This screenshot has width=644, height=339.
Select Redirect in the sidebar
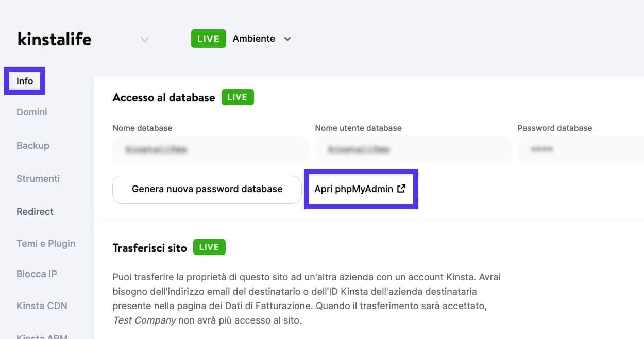[x=35, y=211]
